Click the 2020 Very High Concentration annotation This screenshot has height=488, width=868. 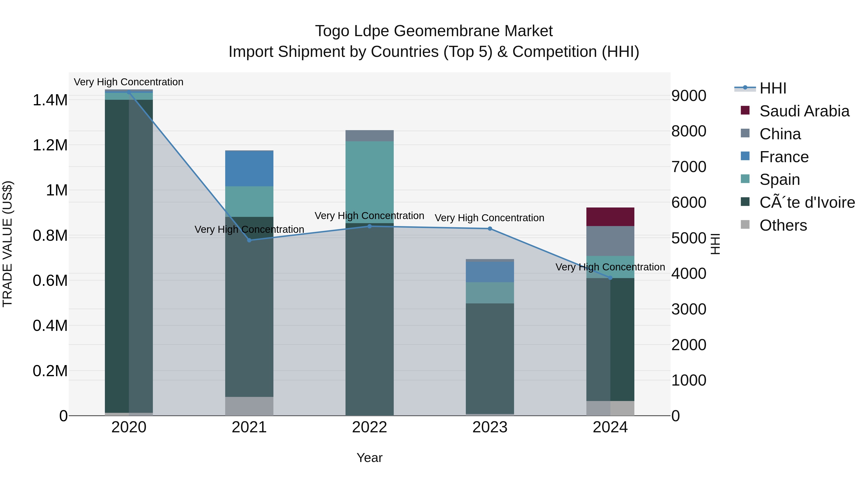(x=129, y=82)
